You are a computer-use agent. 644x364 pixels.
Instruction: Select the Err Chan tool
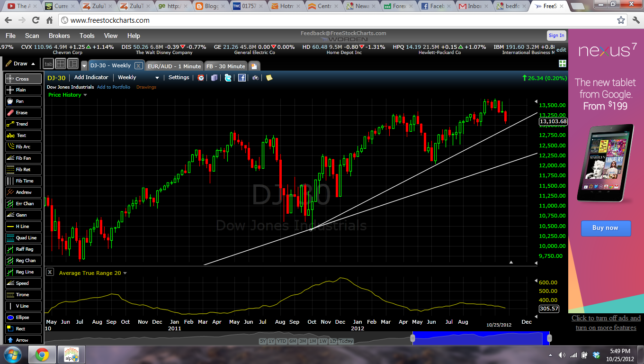(x=23, y=204)
